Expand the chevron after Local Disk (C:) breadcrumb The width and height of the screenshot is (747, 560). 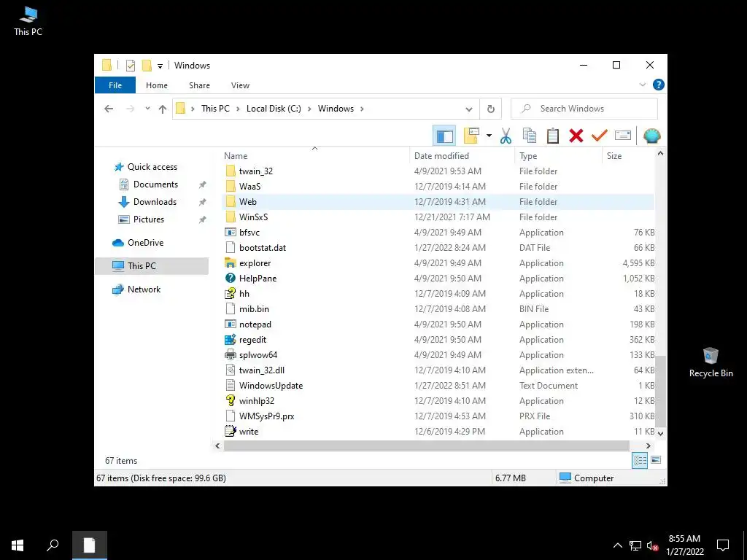[309, 109]
